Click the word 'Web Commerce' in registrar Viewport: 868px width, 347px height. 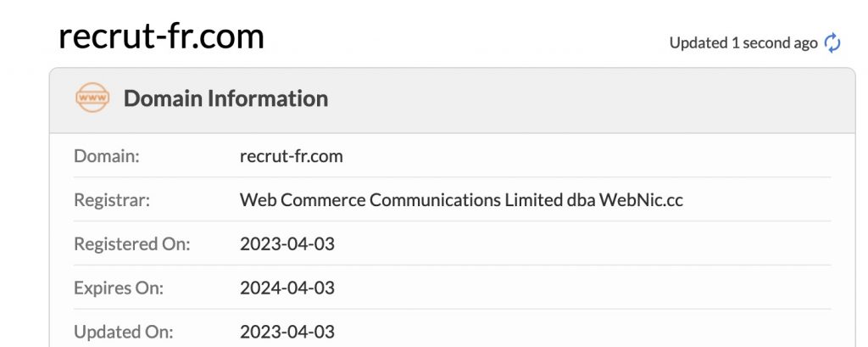click(303, 199)
